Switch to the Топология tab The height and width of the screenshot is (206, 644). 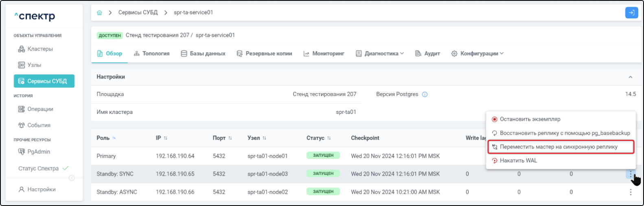coord(151,54)
